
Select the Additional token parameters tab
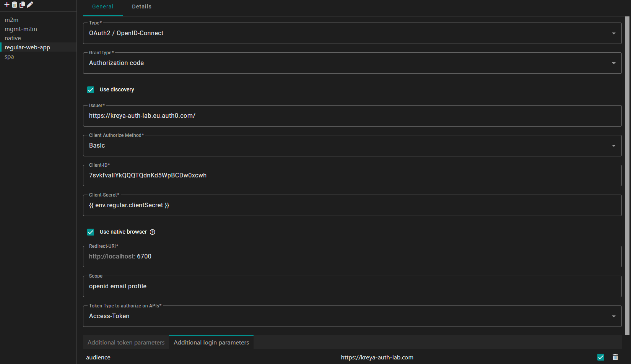click(126, 343)
